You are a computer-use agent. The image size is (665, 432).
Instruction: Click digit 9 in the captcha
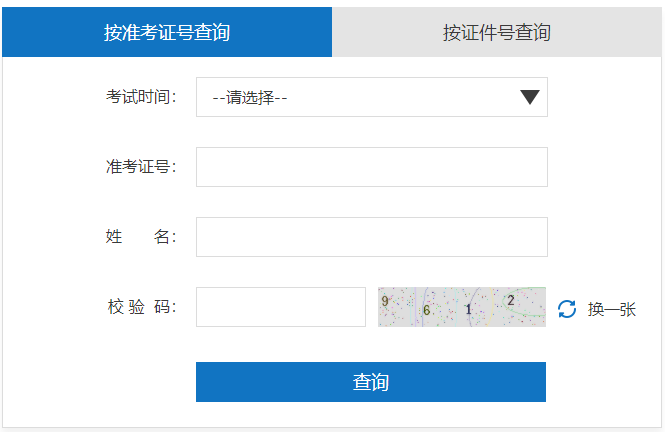pos(385,301)
